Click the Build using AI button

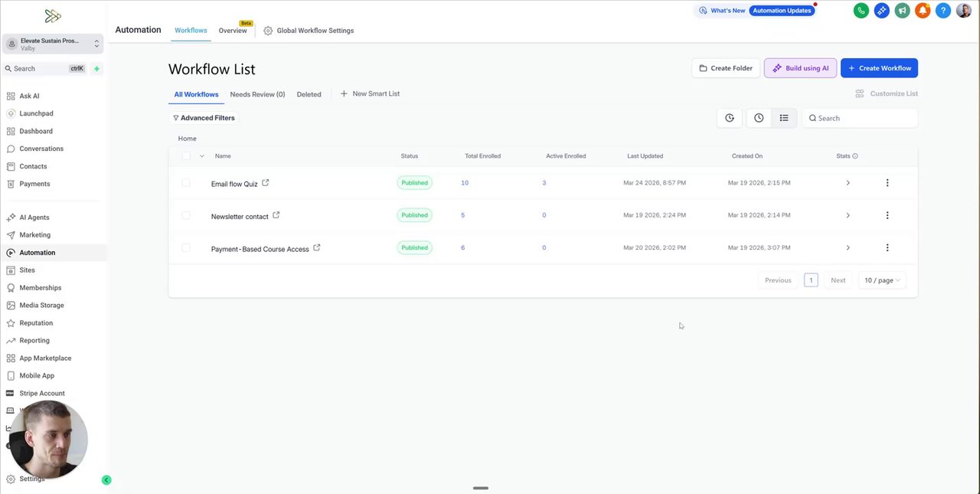[x=800, y=68]
